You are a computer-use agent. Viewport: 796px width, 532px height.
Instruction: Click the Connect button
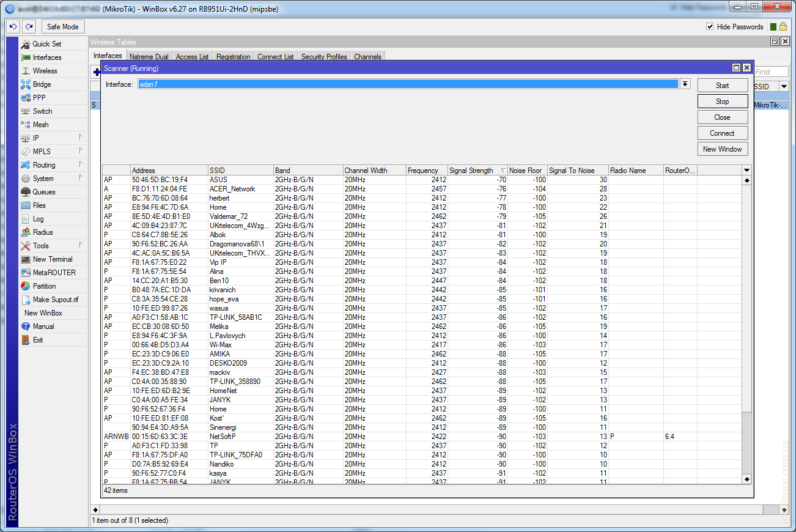click(x=723, y=133)
